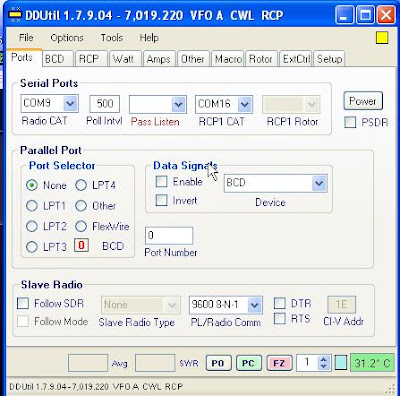Toggle the Follow Mode checkbox
The width and height of the screenshot is (400, 396).
(23, 322)
